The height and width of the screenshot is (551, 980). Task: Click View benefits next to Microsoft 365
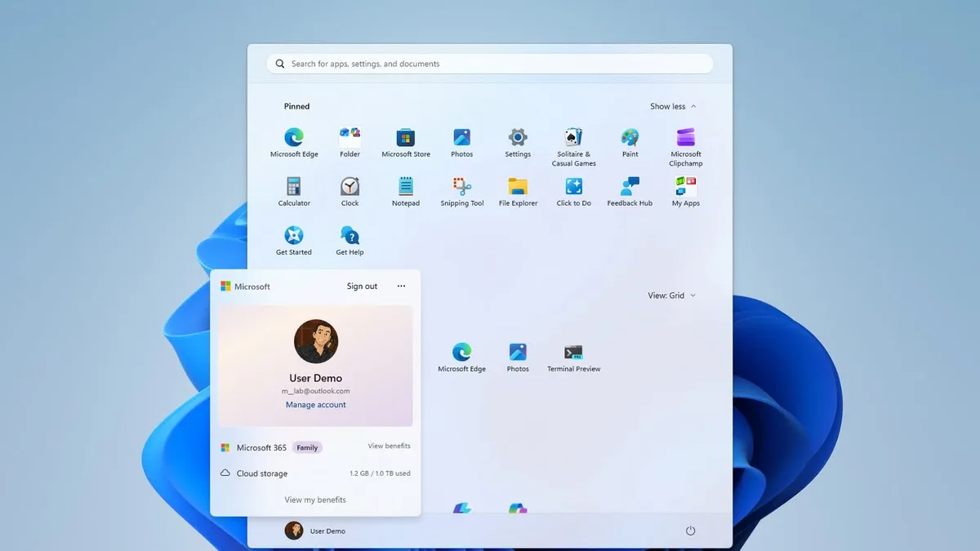click(x=389, y=447)
